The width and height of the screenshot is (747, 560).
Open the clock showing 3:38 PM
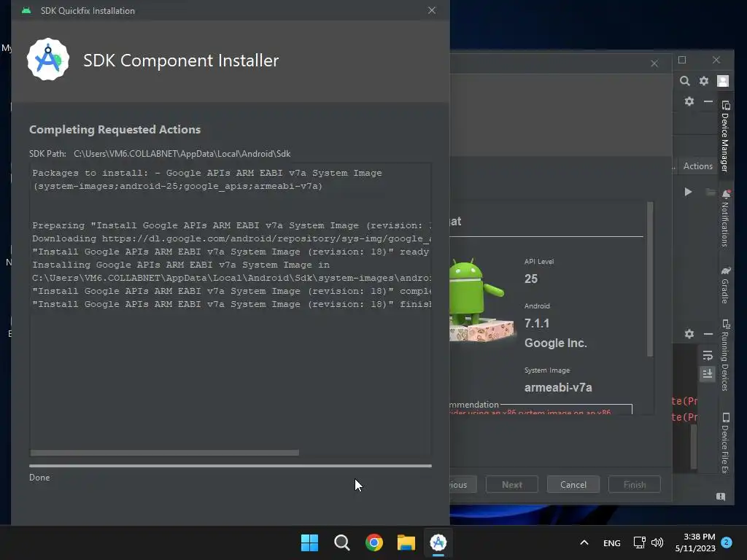coord(695,542)
